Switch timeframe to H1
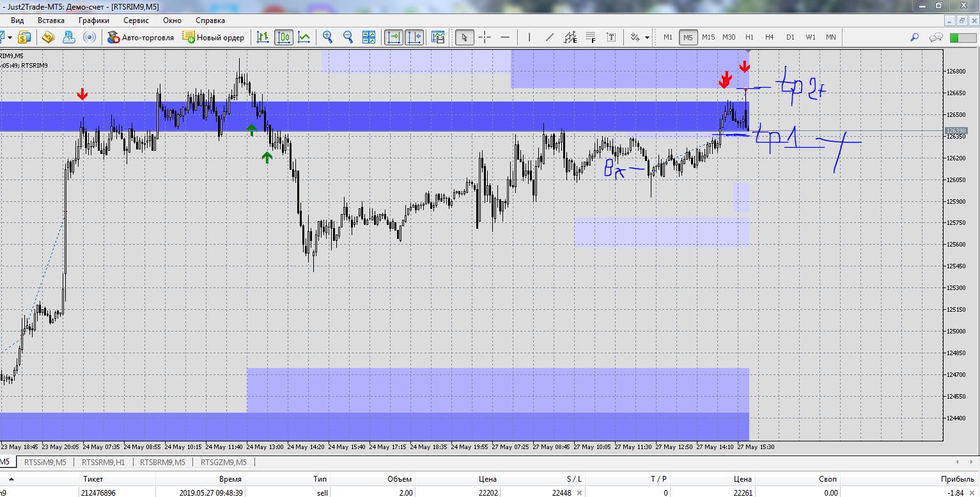This screenshot has width=980, height=497. (749, 37)
